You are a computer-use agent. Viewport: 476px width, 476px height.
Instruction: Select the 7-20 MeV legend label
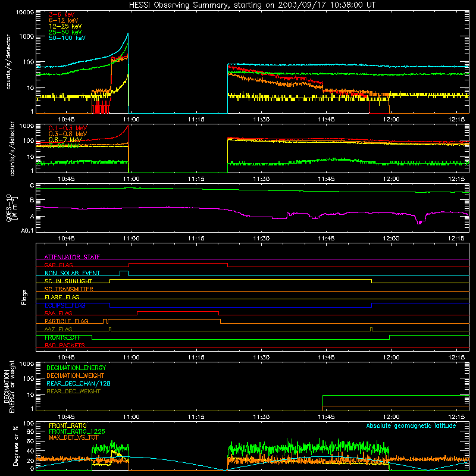pos(64,146)
